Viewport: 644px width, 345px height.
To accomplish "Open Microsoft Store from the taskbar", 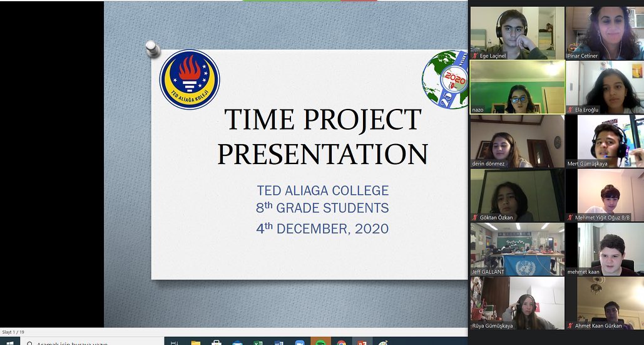I will pos(217,341).
